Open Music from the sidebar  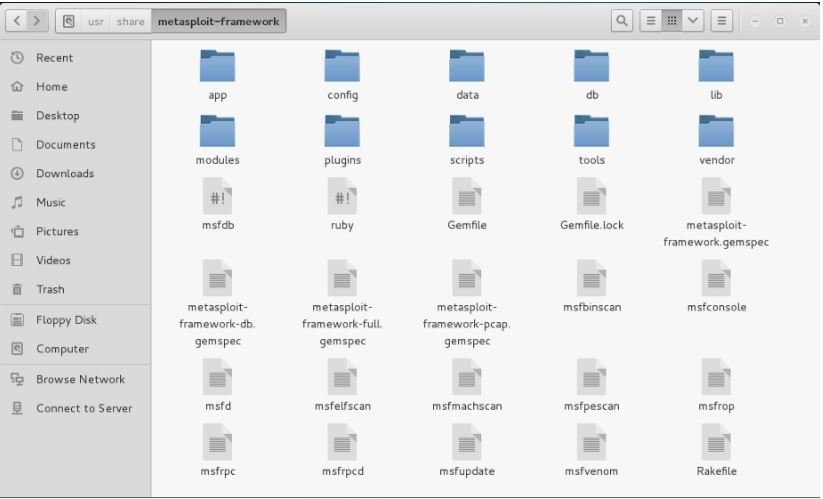pos(76,202)
